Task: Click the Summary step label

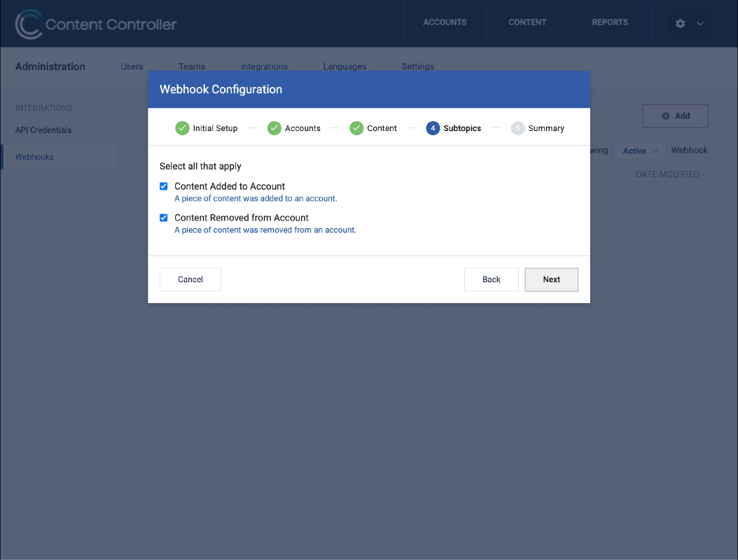Action: pos(546,128)
